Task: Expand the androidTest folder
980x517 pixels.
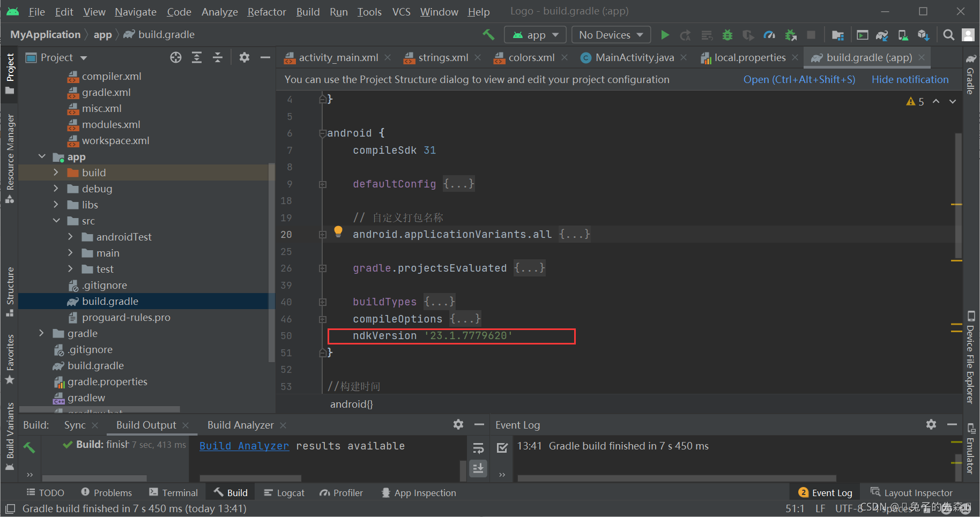Action: [x=70, y=237]
